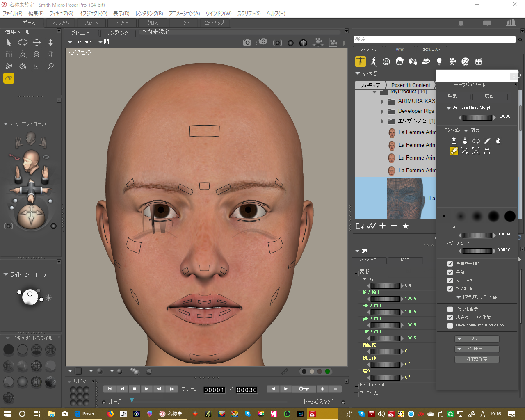525x420 pixels.
Task: Expand the ARIMURA KAS folder
Action: [382, 101]
